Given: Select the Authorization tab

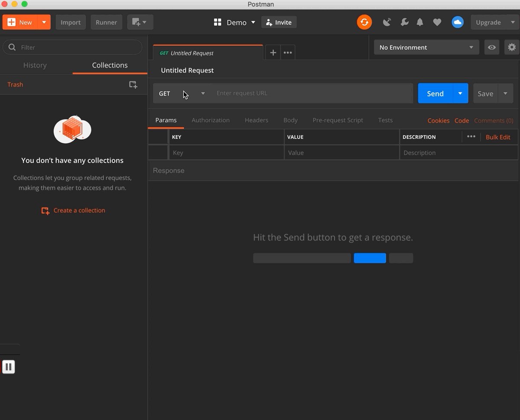Looking at the screenshot, I should point(211,120).
